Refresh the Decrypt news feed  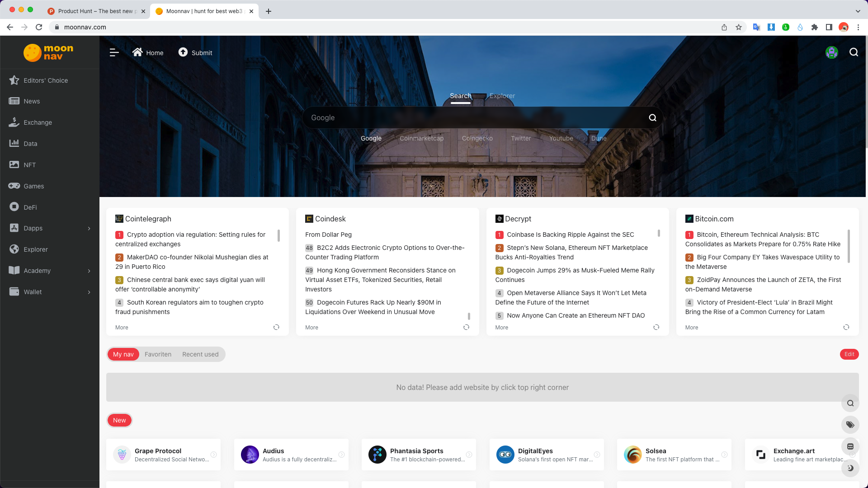tap(656, 327)
